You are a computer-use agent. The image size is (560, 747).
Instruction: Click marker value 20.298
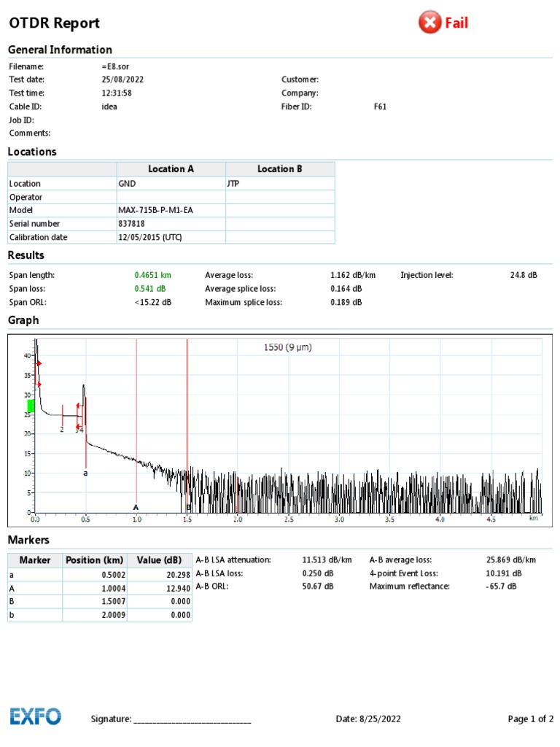coord(159,575)
